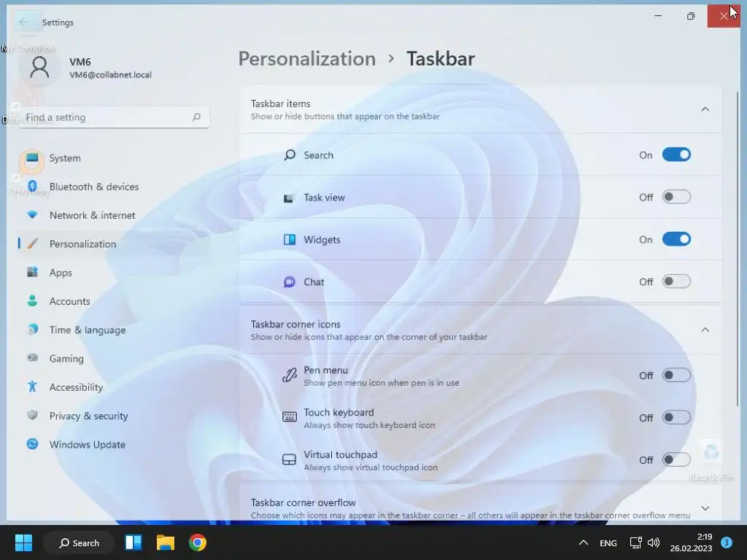
Task: Click the VM6 user avatar icon
Action: pyautogui.click(x=39, y=68)
